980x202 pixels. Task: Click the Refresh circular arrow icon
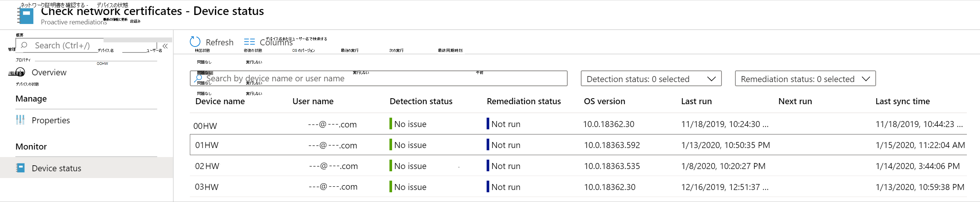pos(195,42)
